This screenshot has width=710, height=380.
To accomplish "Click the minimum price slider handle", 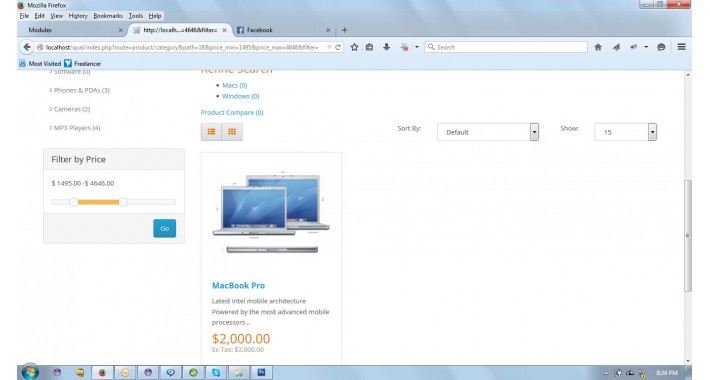I will tap(73, 202).
